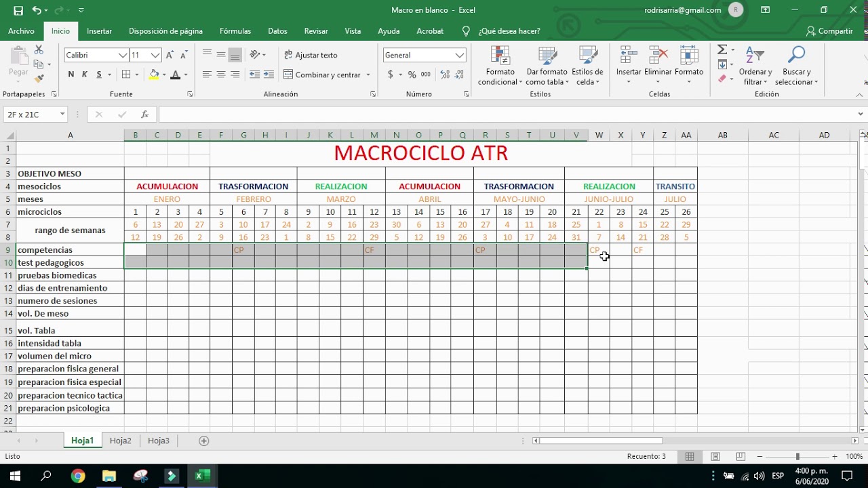Open the General number format dropdown
This screenshot has height=488, width=868.
coord(460,55)
